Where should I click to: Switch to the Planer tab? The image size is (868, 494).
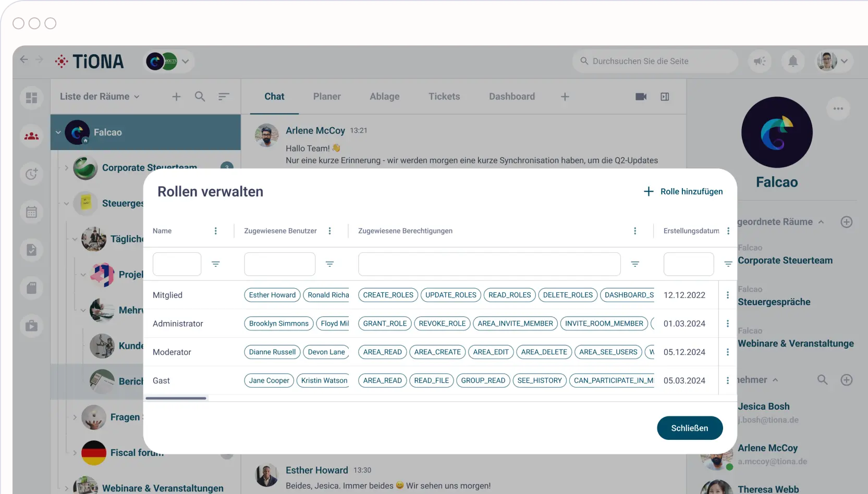coord(327,96)
